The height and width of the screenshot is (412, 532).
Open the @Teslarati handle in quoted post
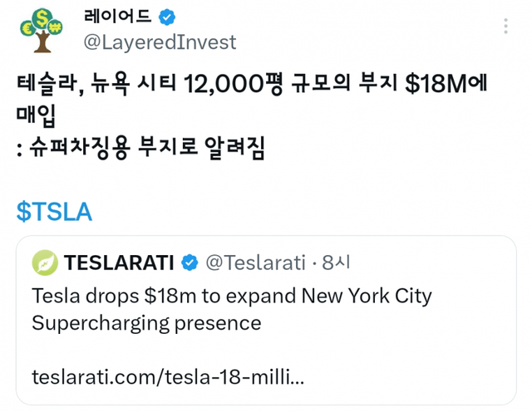click(255, 263)
